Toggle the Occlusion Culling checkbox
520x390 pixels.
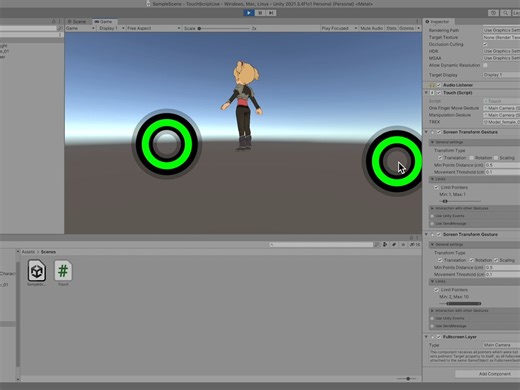(x=485, y=44)
